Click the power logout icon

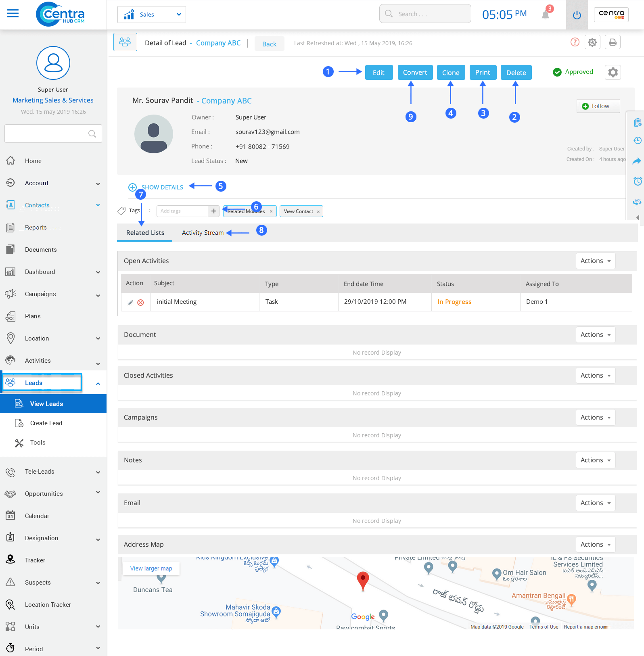coord(577,15)
